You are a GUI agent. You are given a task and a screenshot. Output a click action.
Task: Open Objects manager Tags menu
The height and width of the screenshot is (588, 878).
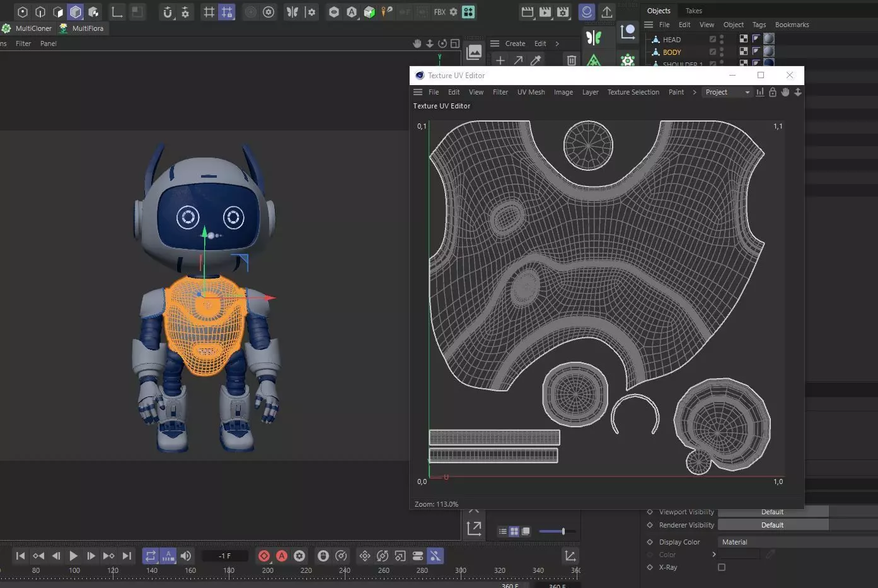coord(759,25)
